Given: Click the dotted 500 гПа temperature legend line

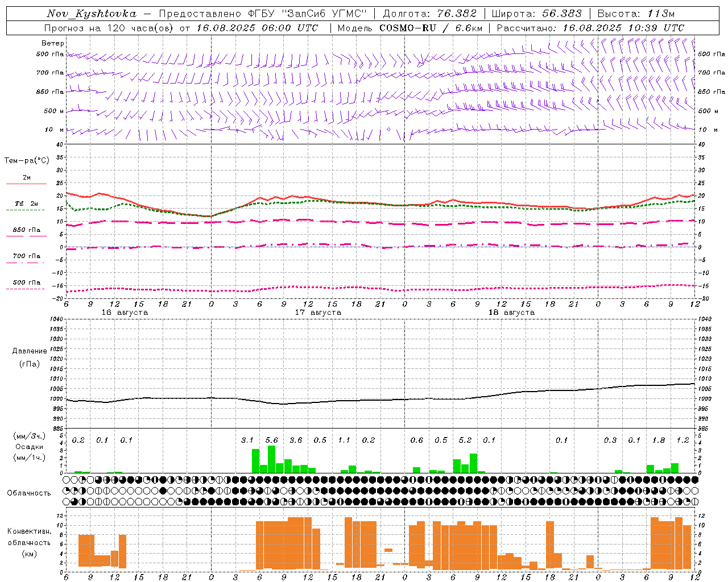Looking at the screenshot, I should tap(25, 289).
